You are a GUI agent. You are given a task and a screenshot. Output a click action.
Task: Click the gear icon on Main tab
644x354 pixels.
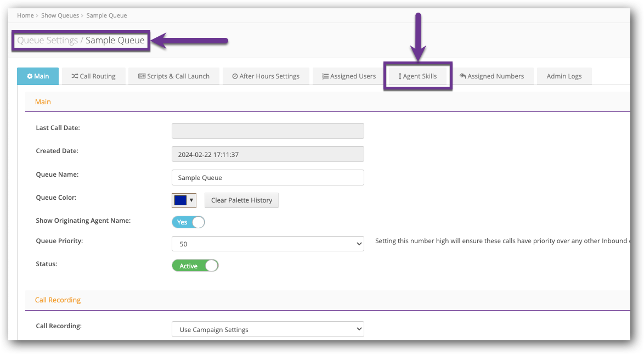coord(30,76)
